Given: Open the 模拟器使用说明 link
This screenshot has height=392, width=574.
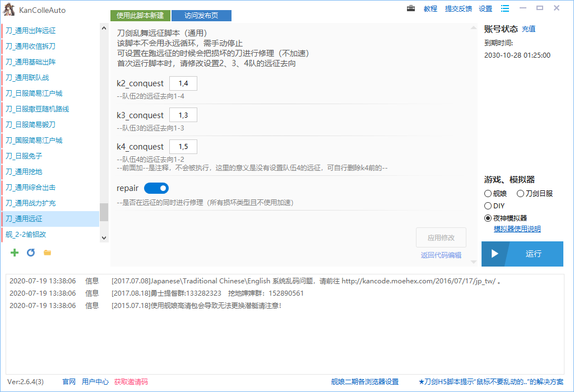Looking at the screenshot, I should pyautogui.click(x=517, y=229).
